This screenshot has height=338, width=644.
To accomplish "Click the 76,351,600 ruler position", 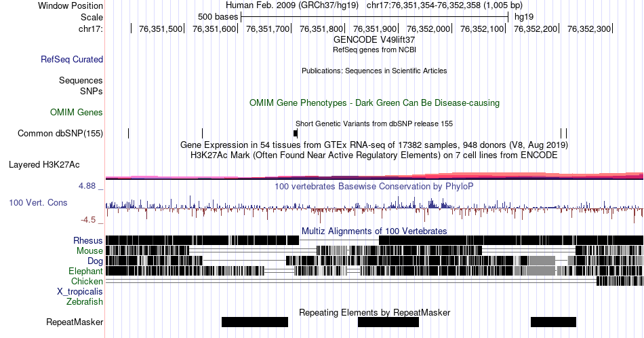I will coord(214,29).
